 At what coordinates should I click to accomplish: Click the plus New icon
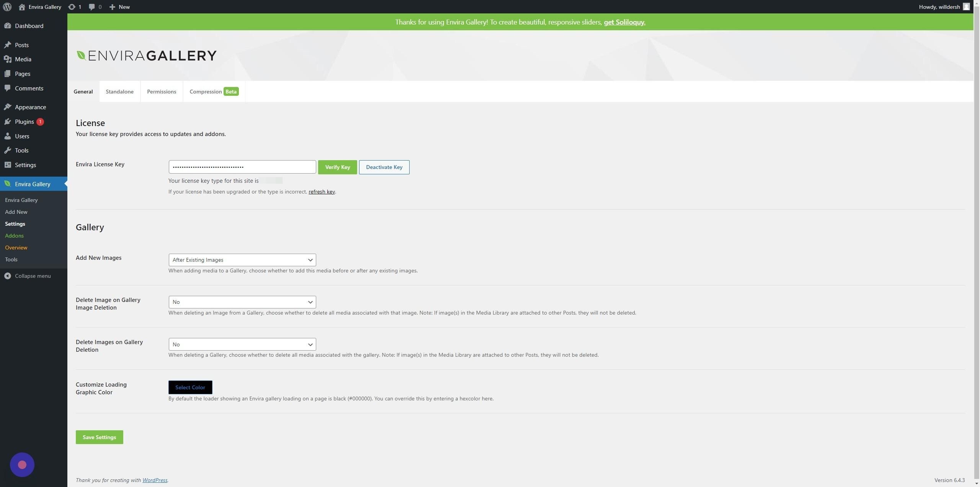tap(112, 7)
